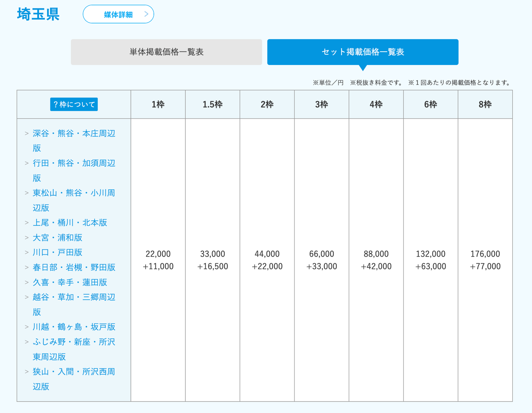Open 久喜・幸手・蓮田版 link
Viewport: 532px width, 413px height.
(70, 282)
